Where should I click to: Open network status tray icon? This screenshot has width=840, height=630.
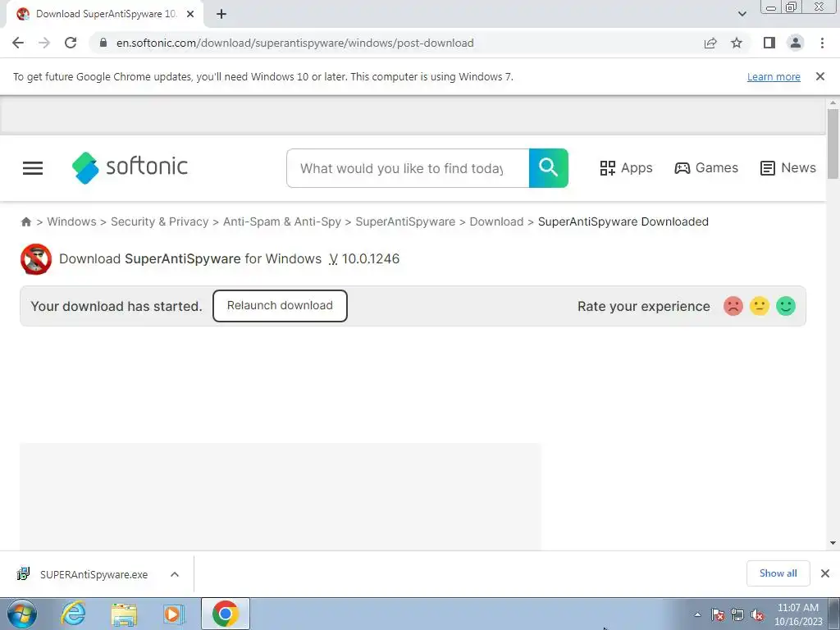coord(737,615)
